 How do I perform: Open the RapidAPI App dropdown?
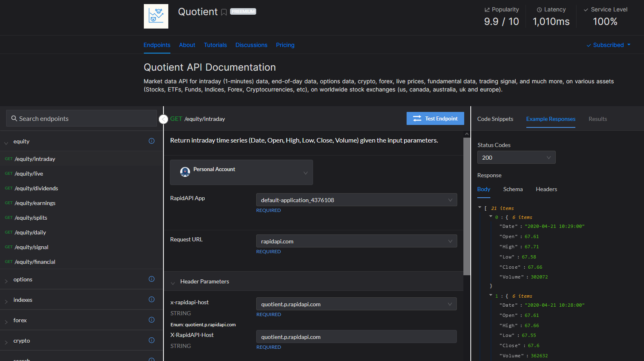coord(356,200)
